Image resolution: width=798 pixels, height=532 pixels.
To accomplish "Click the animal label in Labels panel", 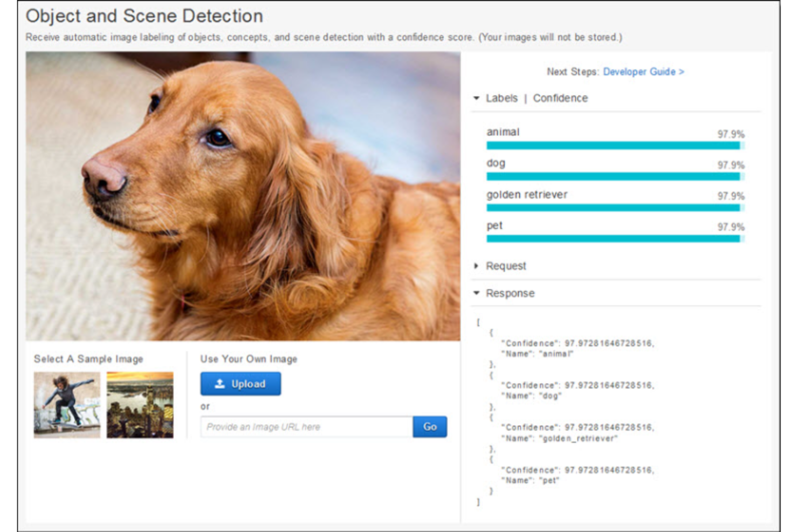I will tap(503, 132).
